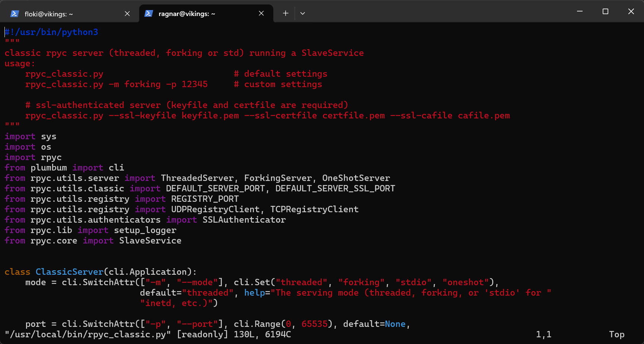The width and height of the screenshot is (644, 344).
Task: Close the ragnar@vikings tab
Action: click(261, 13)
